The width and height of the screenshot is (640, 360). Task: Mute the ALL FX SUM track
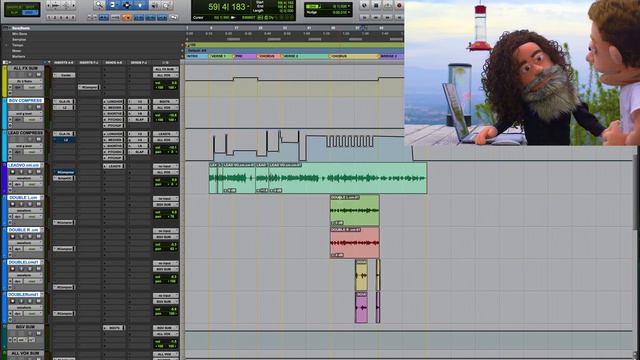tap(38, 75)
